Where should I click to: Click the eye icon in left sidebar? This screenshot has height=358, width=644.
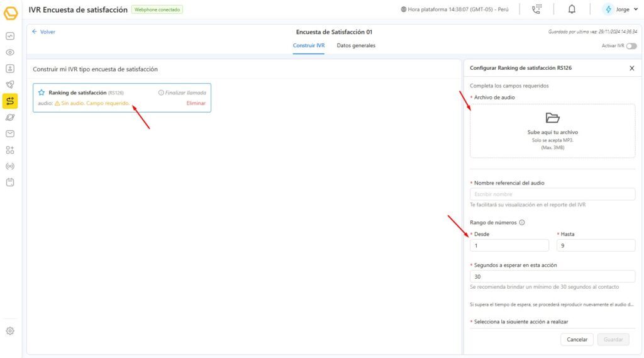click(10, 52)
